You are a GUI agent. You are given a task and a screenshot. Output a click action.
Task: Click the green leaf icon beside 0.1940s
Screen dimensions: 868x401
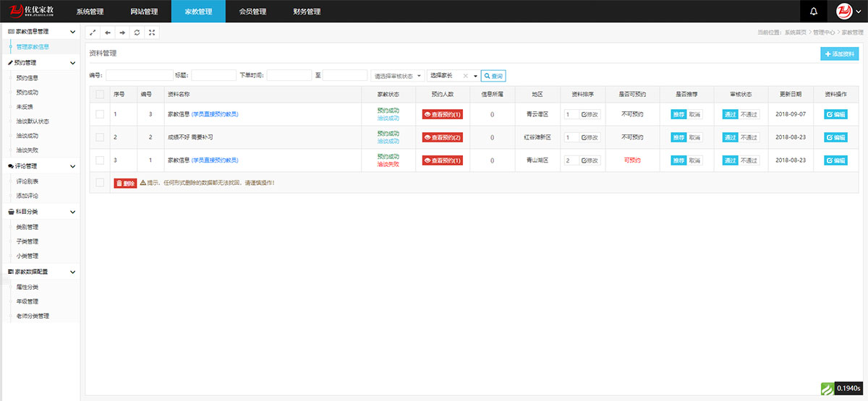[827, 389]
